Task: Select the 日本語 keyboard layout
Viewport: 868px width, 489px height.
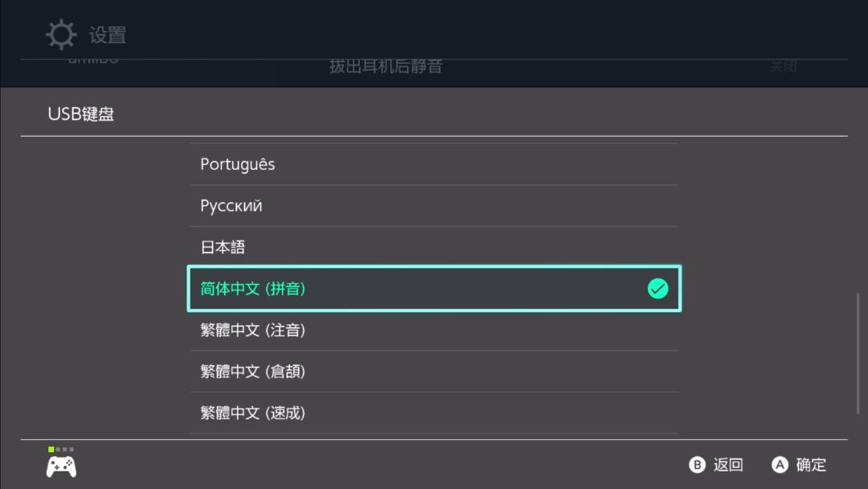Action: 434,247
